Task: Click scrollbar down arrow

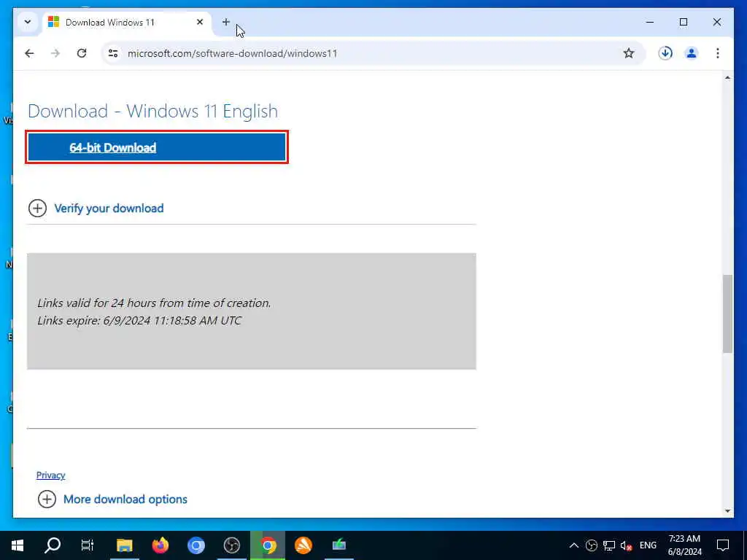Action: pyautogui.click(x=727, y=511)
